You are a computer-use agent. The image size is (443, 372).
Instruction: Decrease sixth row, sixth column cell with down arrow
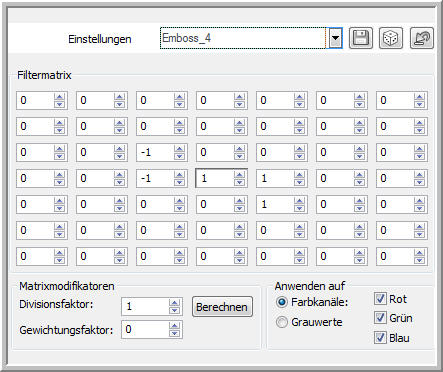point(359,234)
